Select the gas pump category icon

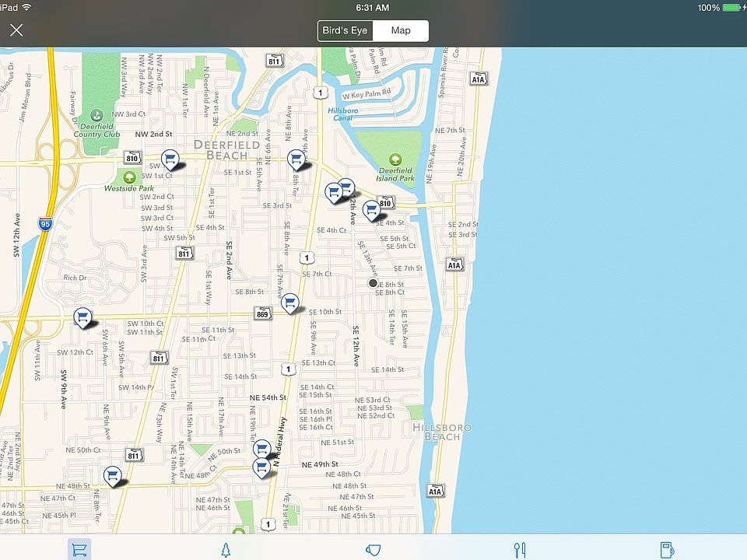667,550
